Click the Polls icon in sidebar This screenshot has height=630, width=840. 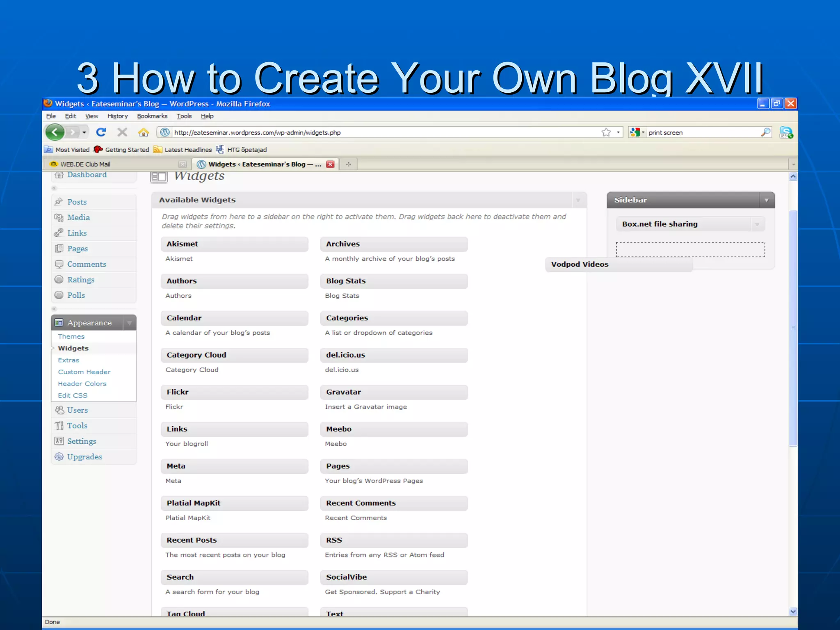(59, 295)
